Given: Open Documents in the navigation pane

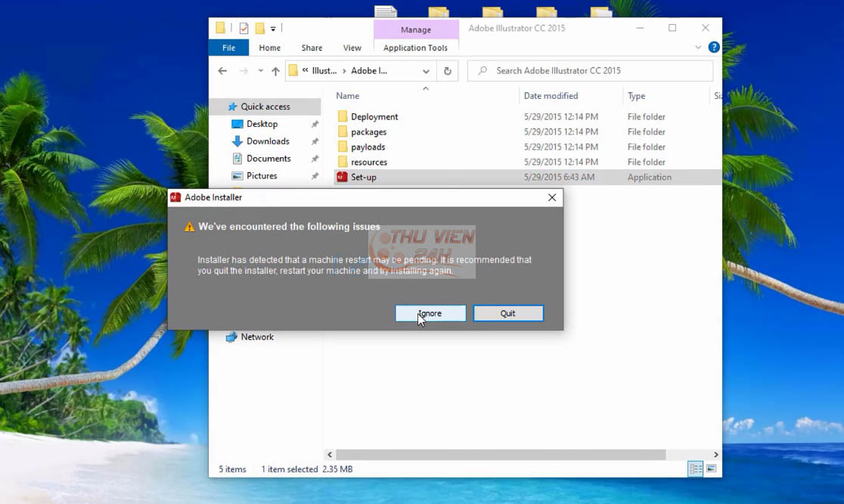Looking at the screenshot, I should point(268,158).
